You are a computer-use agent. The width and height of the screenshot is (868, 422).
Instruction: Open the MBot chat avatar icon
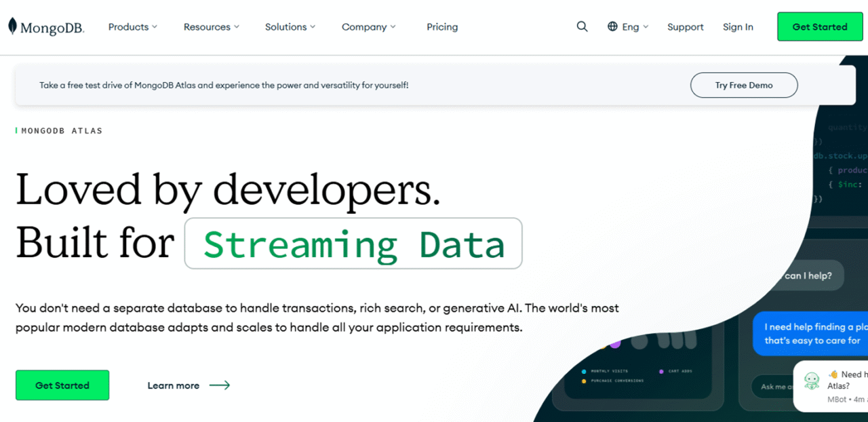pyautogui.click(x=812, y=381)
